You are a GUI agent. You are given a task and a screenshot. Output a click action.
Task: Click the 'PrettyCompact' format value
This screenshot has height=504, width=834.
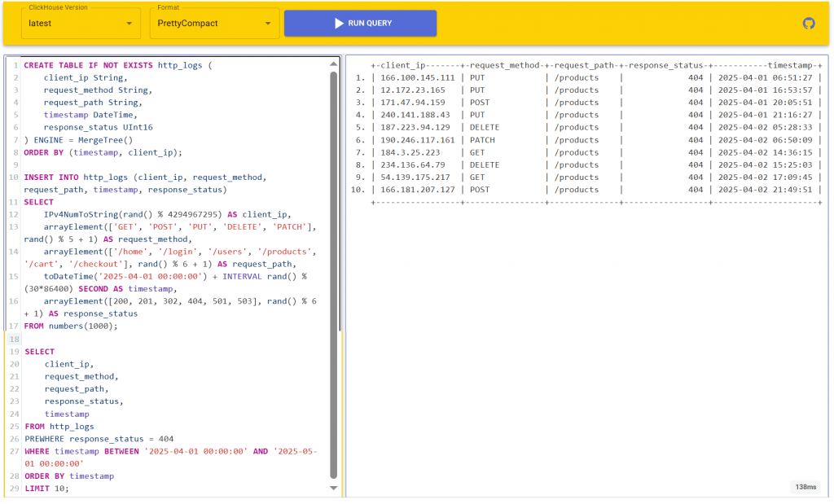pos(188,24)
